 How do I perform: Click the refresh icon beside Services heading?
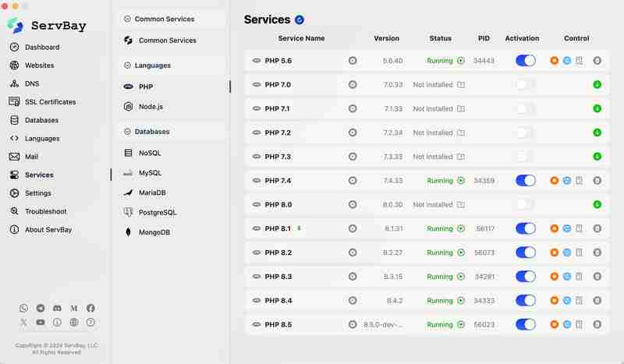tap(300, 19)
